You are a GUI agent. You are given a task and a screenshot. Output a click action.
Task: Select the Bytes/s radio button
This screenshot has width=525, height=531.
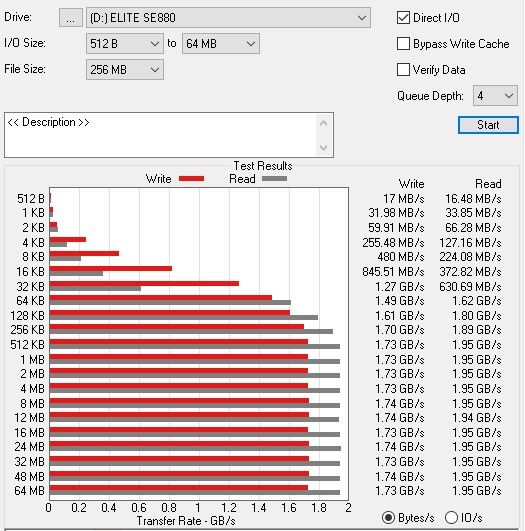click(388, 517)
